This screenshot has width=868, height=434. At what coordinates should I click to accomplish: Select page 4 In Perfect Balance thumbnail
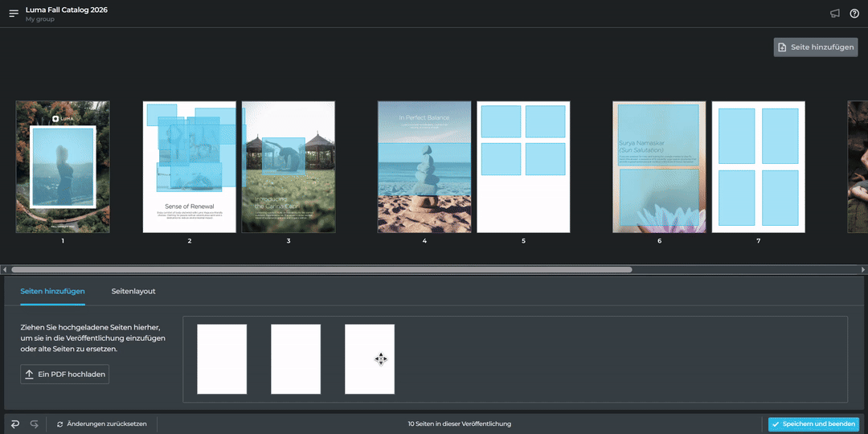pyautogui.click(x=424, y=166)
